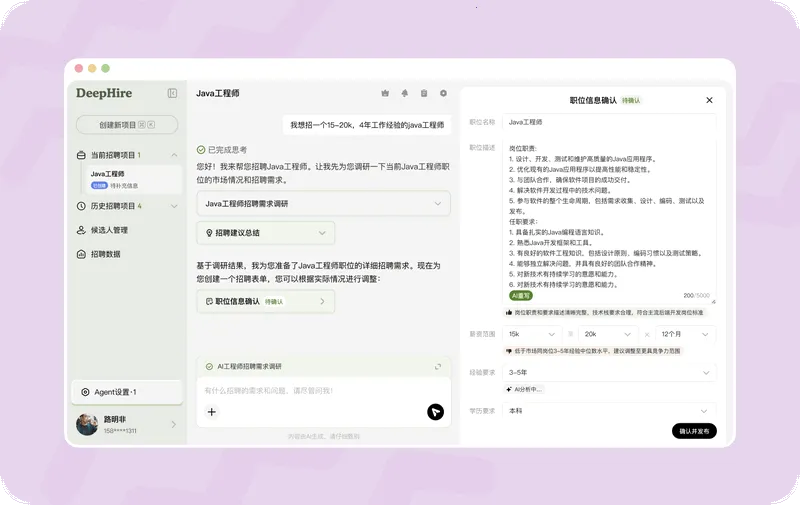Open the 15k minimum salary dropdown
The image size is (800, 505).
(532, 334)
